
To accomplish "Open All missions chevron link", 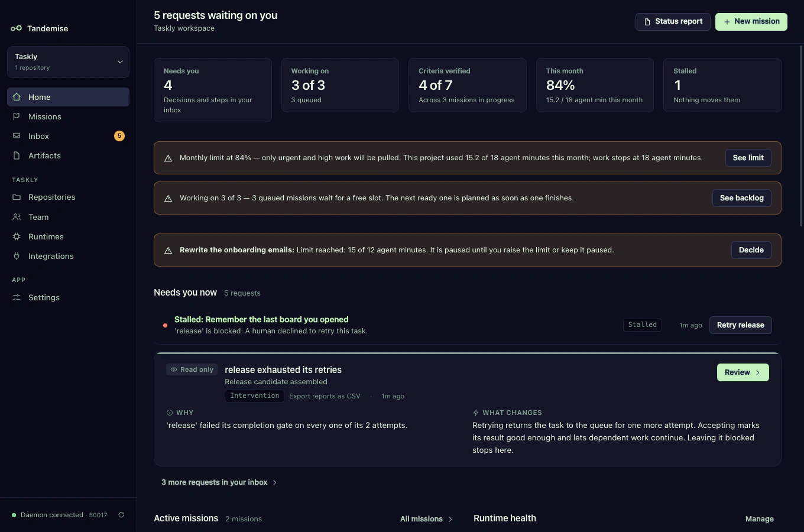I will (426, 519).
